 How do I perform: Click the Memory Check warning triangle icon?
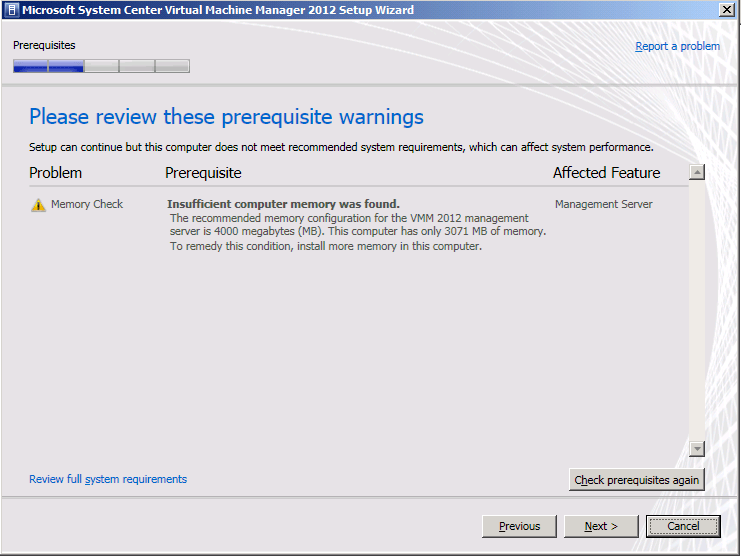[38, 205]
